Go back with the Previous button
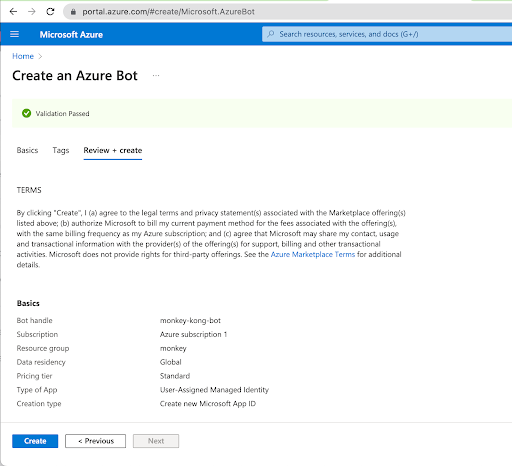The image size is (512, 466). coord(95,441)
